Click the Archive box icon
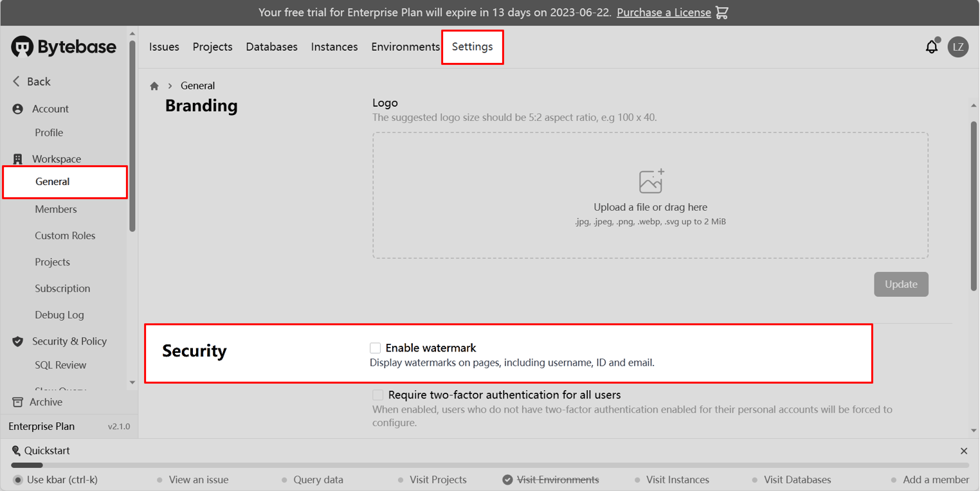 pos(18,402)
